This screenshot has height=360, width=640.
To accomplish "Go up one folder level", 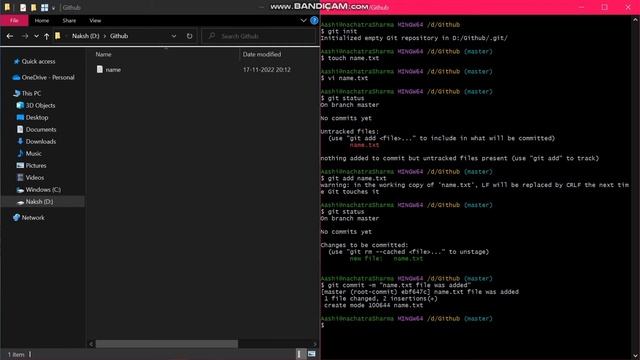I will tap(47, 36).
